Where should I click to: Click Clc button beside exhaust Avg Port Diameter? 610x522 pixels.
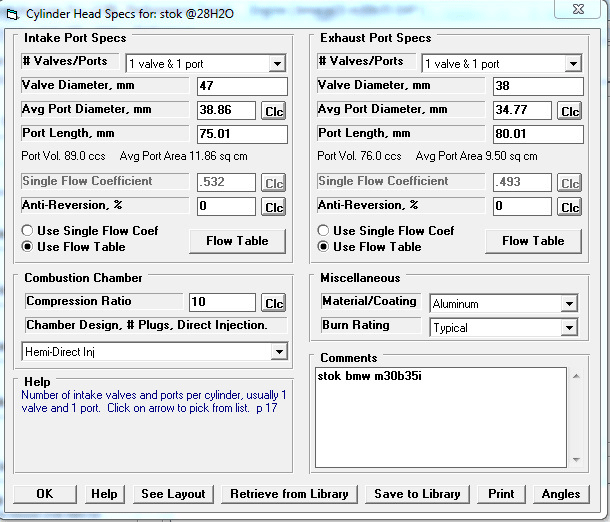click(x=570, y=111)
